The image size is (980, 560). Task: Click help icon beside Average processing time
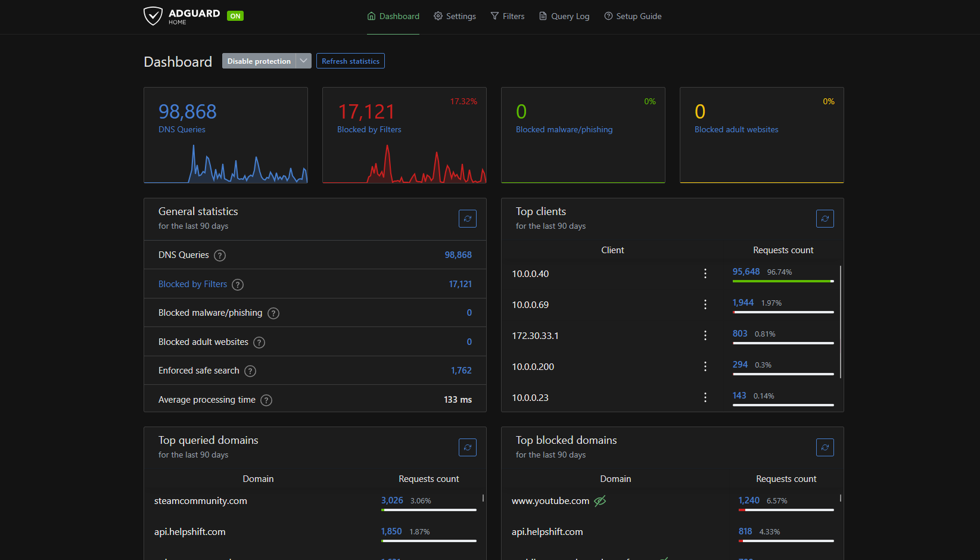266,400
